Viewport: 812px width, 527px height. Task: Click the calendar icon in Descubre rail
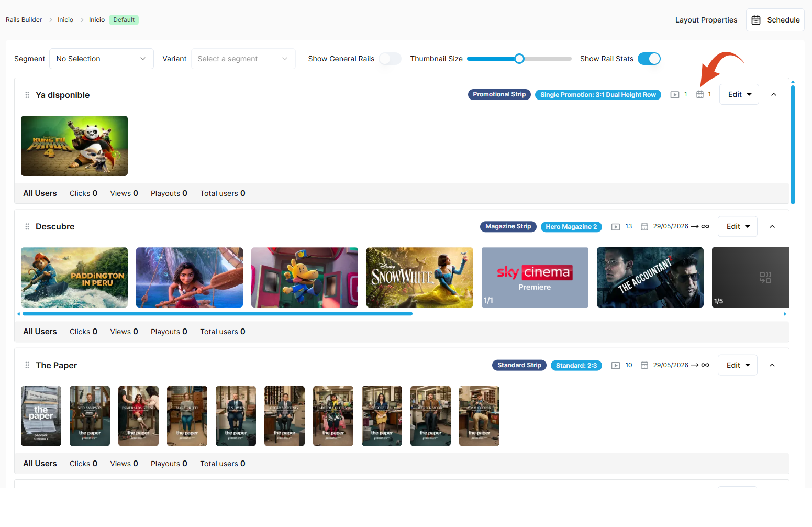[644, 226]
